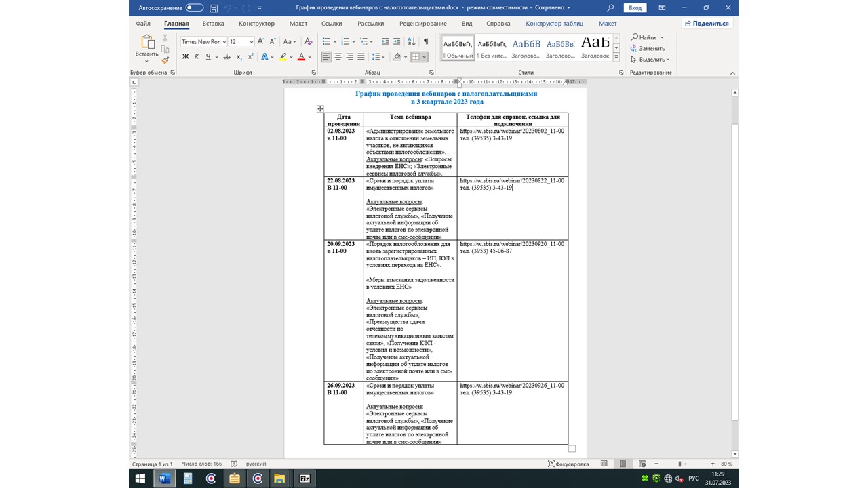Turn on the Автосохранение switch

click(195, 8)
